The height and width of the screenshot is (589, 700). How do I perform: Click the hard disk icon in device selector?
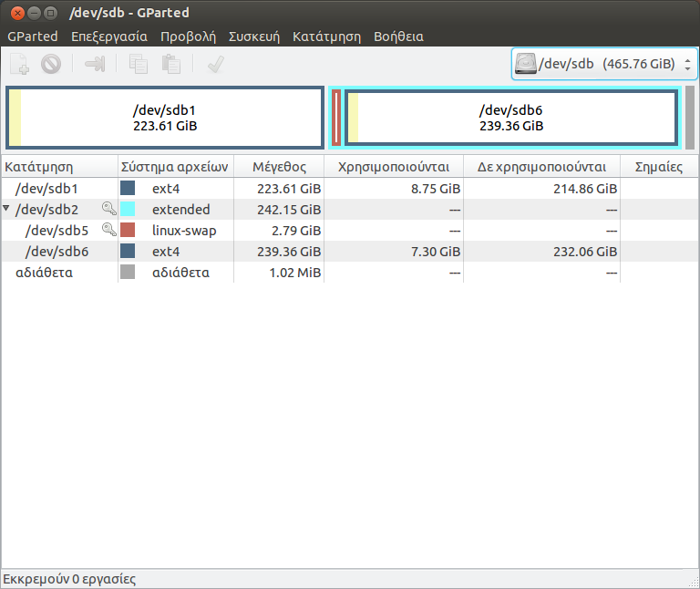tap(525, 64)
